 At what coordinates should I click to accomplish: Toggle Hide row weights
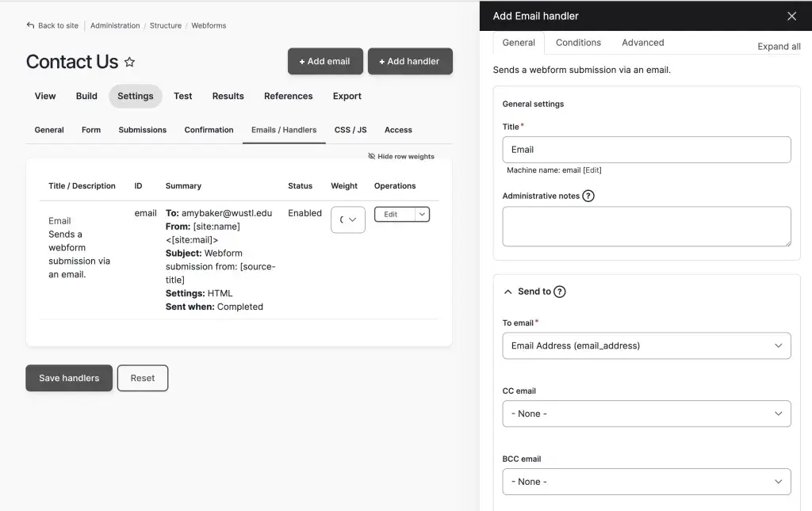(x=401, y=156)
